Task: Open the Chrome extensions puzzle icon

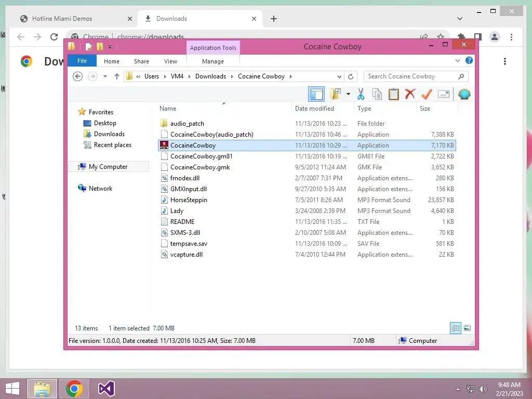Action: coord(461,37)
